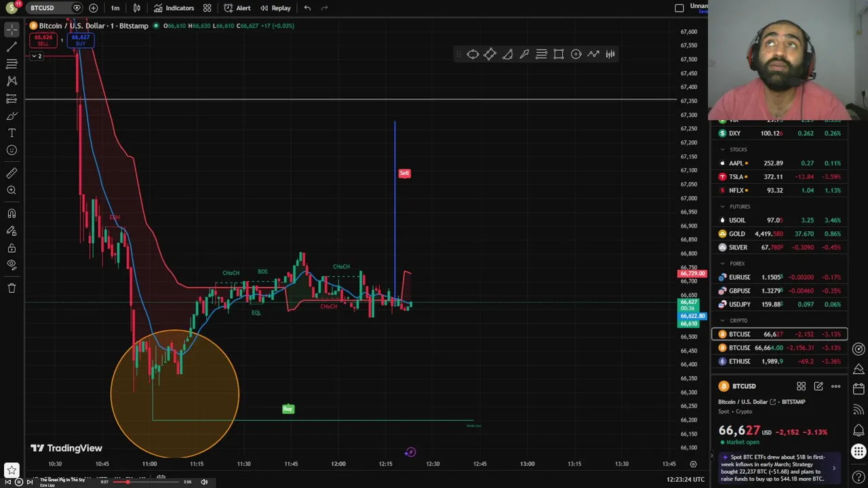Redo the last chart action
Viewport: 868px width, 488px height.
coord(324,8)
